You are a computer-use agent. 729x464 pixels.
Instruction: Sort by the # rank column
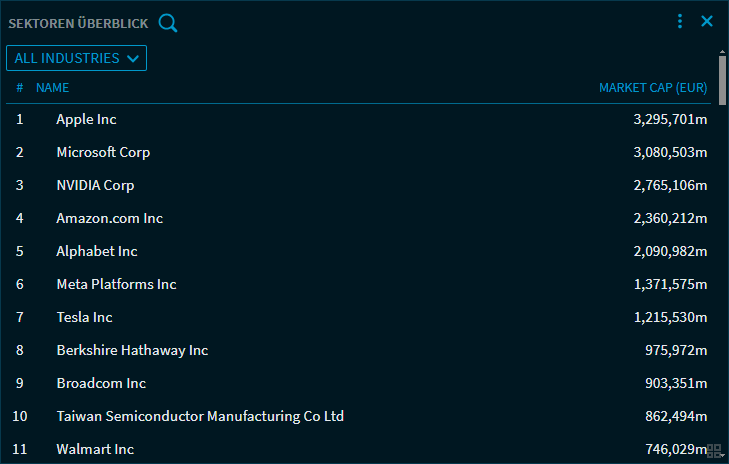pyautogui.click(x=20, y=88)
